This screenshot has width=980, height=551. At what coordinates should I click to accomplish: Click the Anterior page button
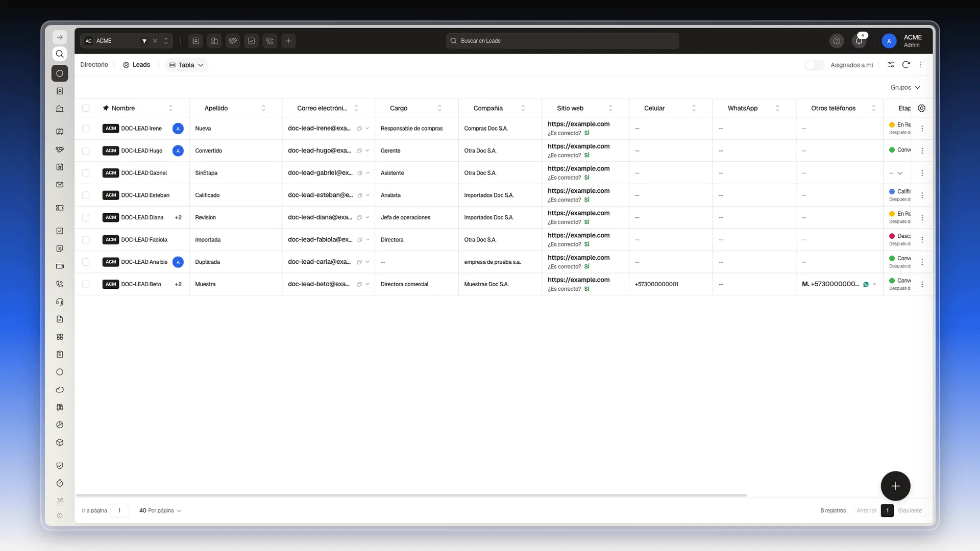866,511
